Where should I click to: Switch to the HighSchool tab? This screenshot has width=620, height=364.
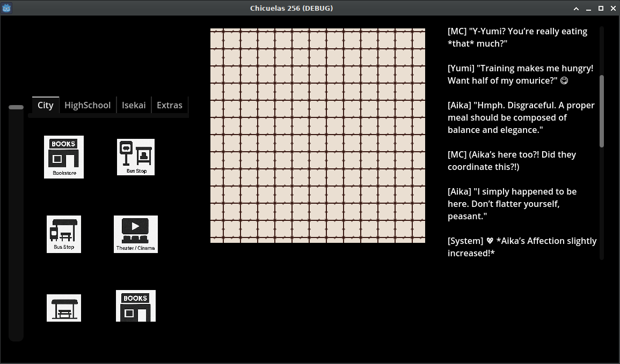click(87, 105)
